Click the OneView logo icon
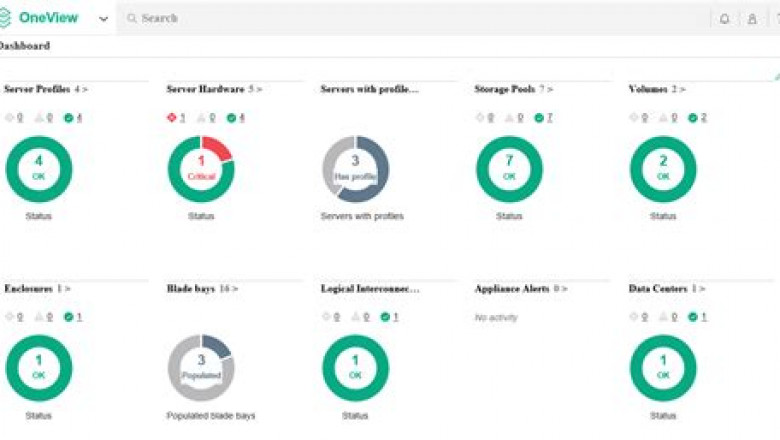Image resolution: width=780 pixels, height=440 pixels. [x=6, y=18]
